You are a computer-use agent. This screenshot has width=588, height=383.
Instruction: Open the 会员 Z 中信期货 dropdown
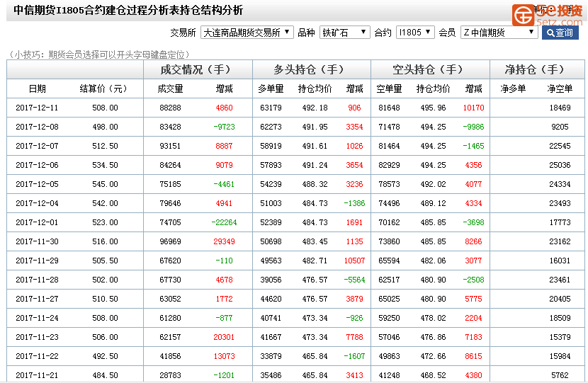point(499,33)
